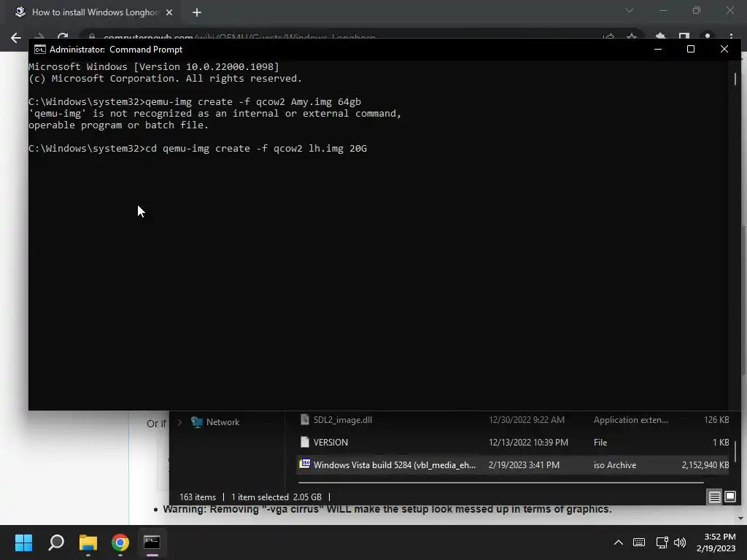Click the 12/13/2022 10:39 PM date cell
This screenshot has width=747, height=560.
pyautogui.click(x=528, y=443)
